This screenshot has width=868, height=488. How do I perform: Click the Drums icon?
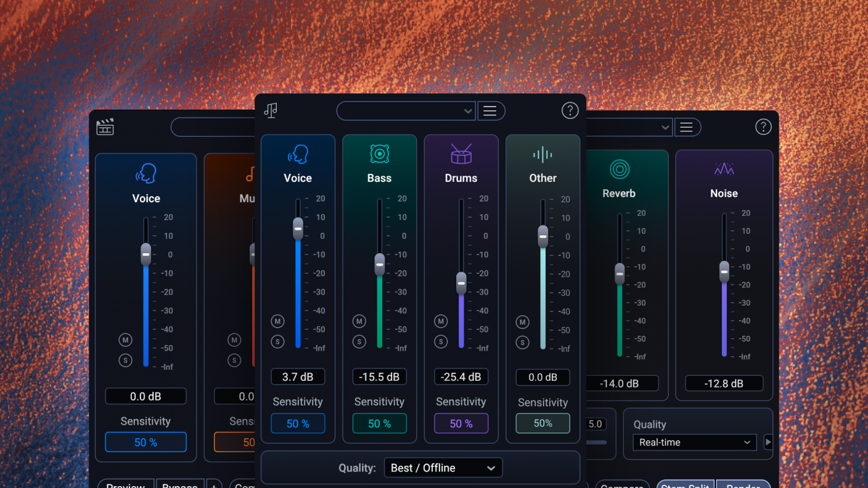[x=461, y=154]
